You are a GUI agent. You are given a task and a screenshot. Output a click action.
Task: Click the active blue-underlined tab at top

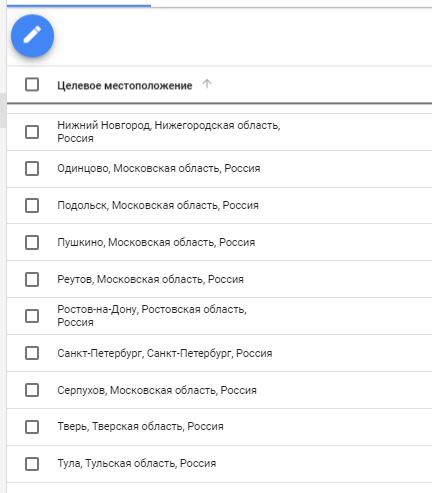pyautogui.click(x=79, y=3)
